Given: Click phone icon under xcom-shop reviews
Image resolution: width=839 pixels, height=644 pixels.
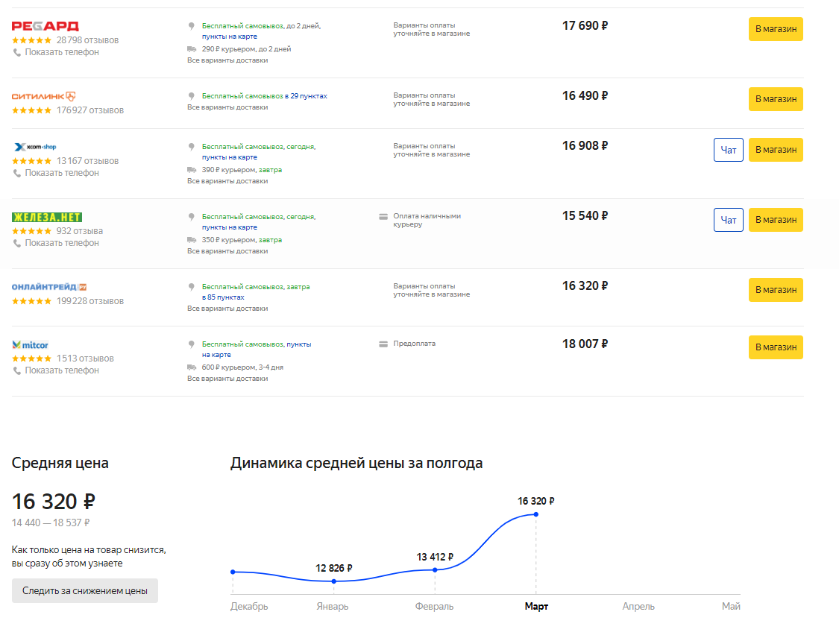Looking at the screenshot, I should 17,174.
